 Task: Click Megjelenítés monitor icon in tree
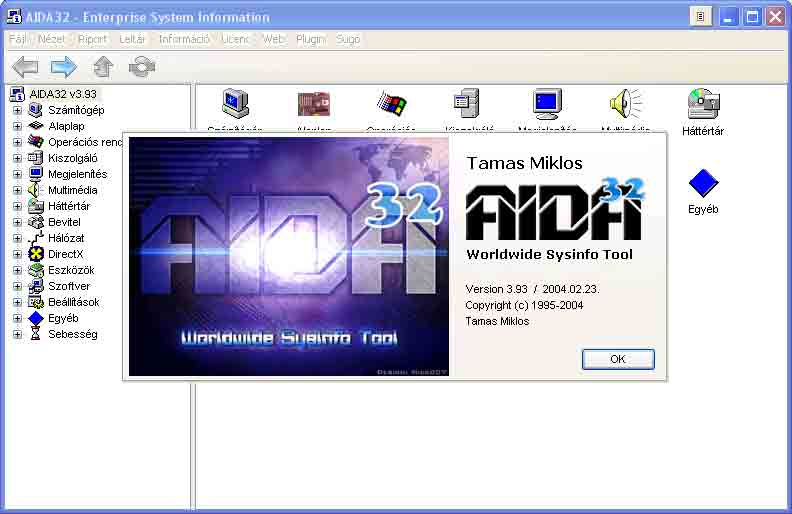(x=35, y=174)
